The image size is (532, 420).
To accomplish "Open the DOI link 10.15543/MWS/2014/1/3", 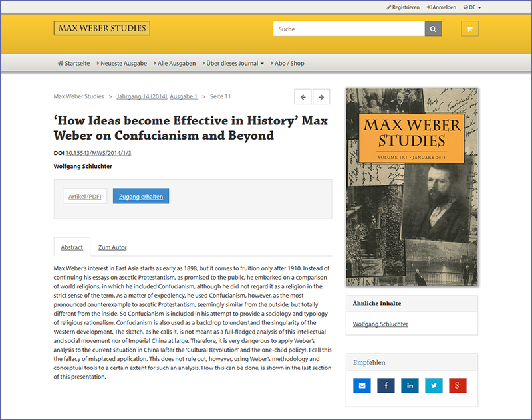I will coord(98,153).
